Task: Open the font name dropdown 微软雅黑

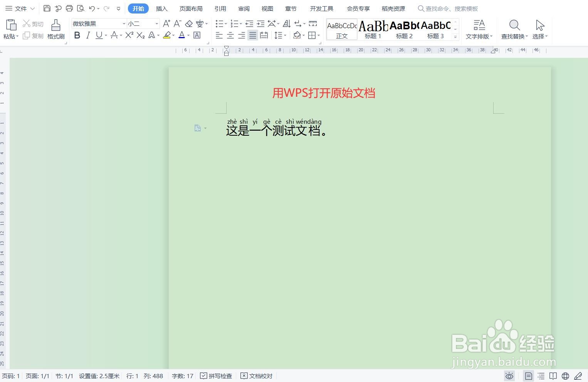Action: [124, 24]
